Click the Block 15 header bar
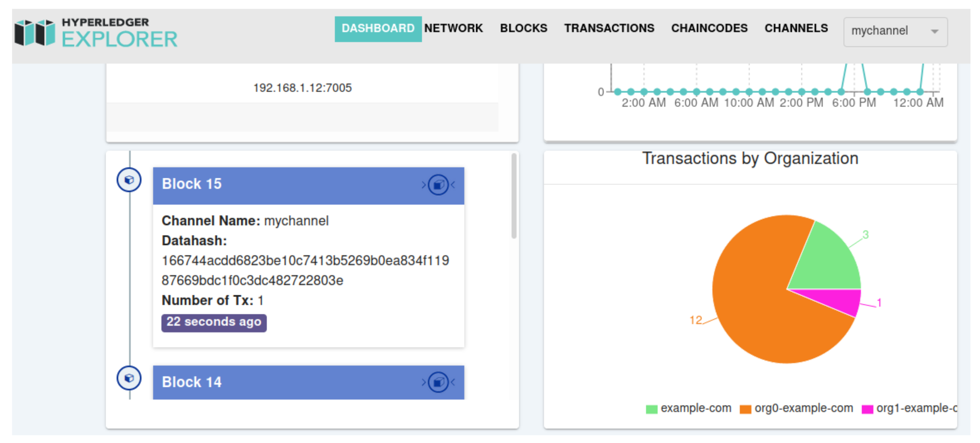Image resolution: width=980 pixels, height=443 pixels. coord(289,185)
